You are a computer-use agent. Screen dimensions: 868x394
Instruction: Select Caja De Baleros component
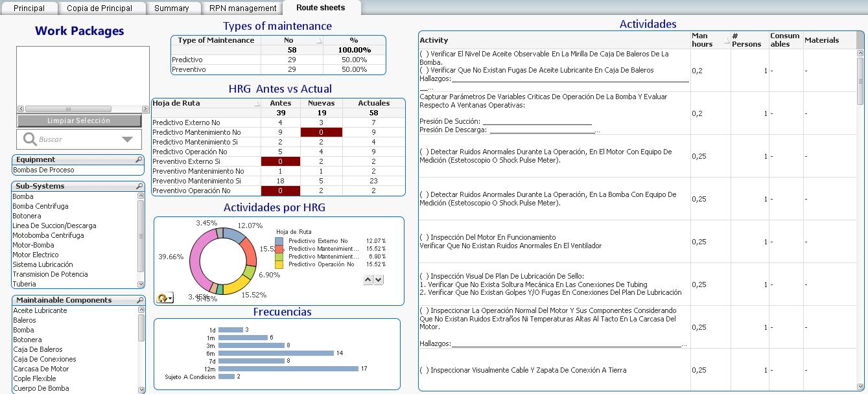(x=38, y=349)
